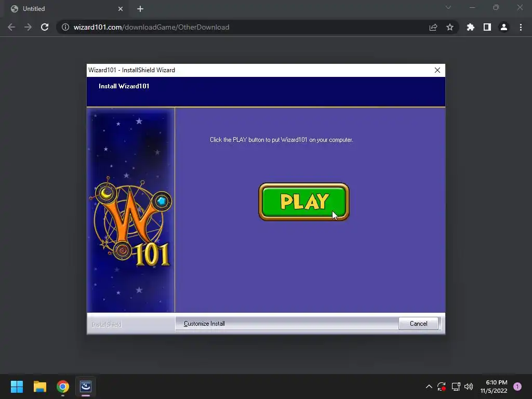Click the green PLAY button
This screenshot has width=532, height=399.
coord(303,202)
